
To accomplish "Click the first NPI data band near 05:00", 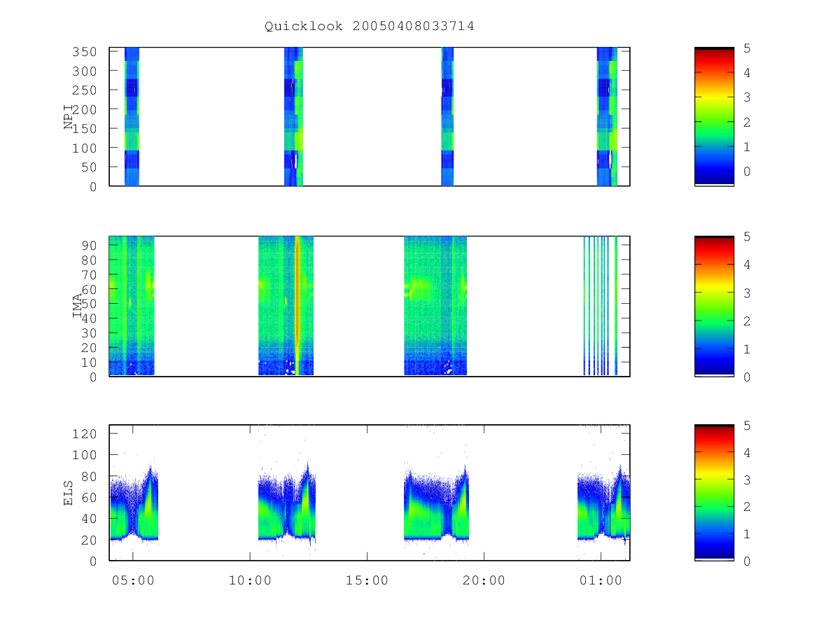I will click(132, 117).
